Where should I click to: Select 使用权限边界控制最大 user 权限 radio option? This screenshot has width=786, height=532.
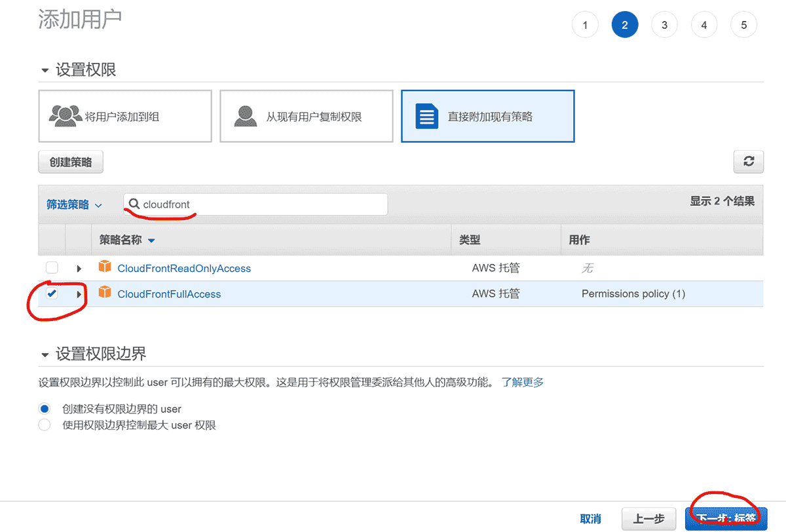pos(44,425)
